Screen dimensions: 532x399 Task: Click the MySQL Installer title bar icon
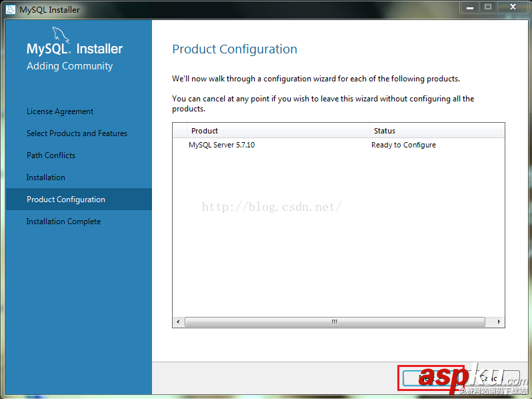pyautogui.click(x=10, y=9)
